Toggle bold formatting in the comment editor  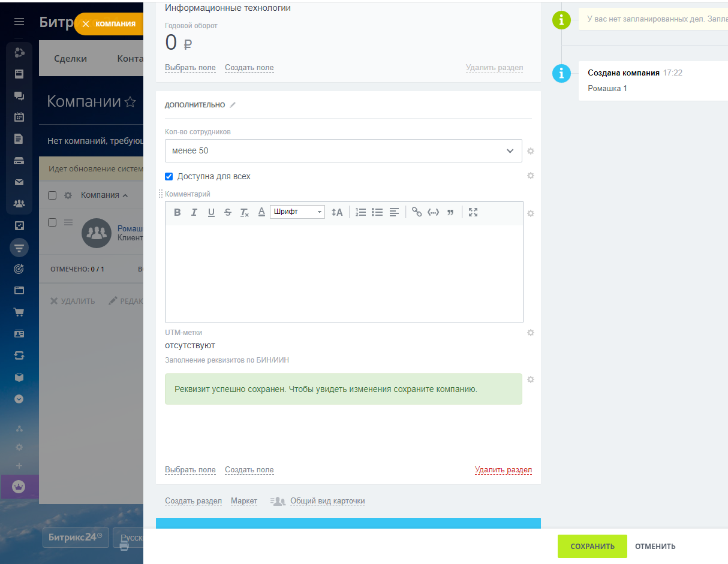point(178,212)
